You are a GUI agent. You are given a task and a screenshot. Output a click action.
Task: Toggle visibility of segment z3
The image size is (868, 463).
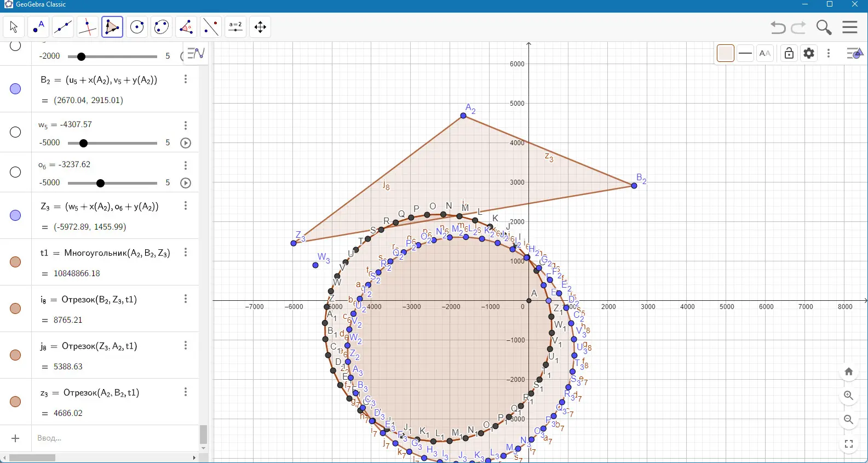click(15, 402)
